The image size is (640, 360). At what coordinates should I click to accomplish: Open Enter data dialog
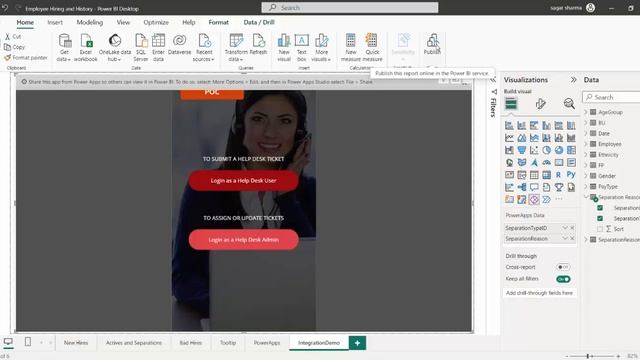(x=158, y=47)
